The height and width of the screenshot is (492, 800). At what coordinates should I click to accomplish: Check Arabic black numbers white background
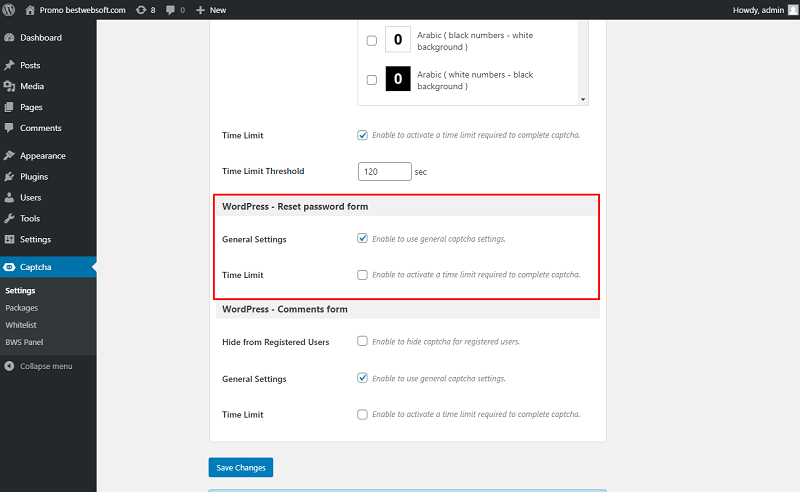(372, 40)
